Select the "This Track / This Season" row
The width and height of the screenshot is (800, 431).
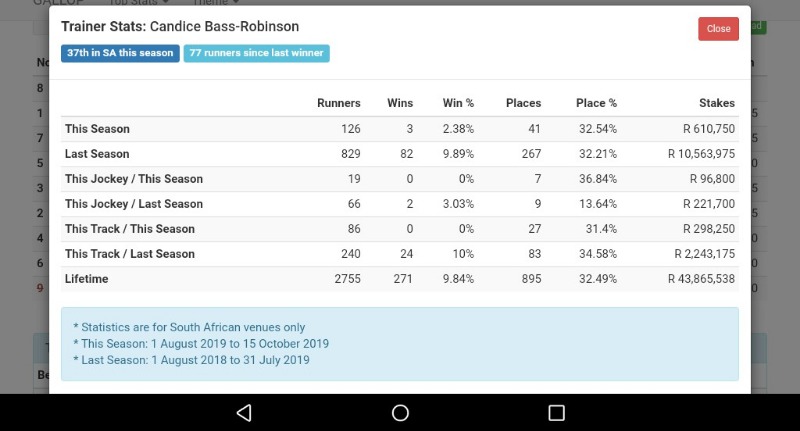click(130, 229)
